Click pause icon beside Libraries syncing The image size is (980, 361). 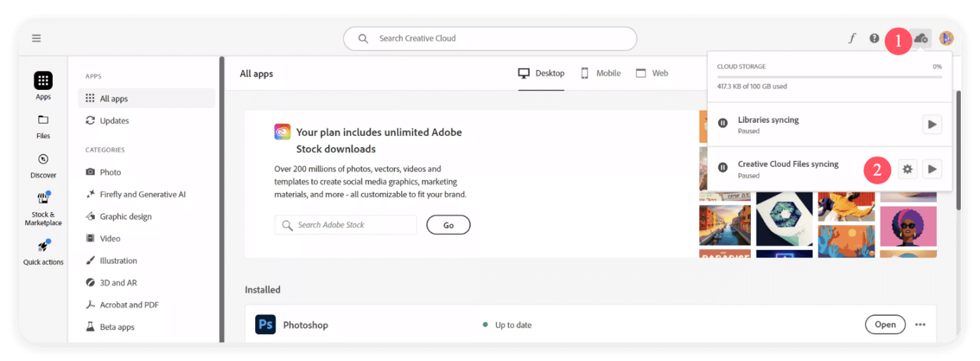(723, 124)
